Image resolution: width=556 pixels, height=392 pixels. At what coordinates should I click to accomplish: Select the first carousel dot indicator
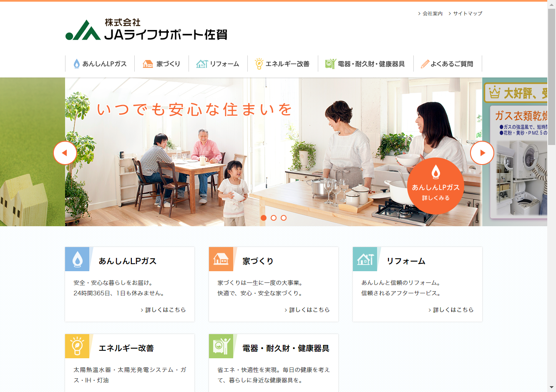(x=264, y=218)
